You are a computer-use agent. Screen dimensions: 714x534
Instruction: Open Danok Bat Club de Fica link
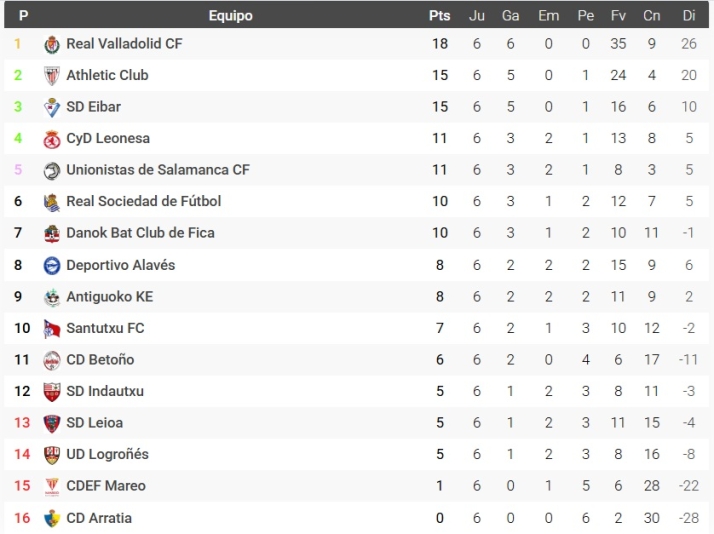(140, 233)
